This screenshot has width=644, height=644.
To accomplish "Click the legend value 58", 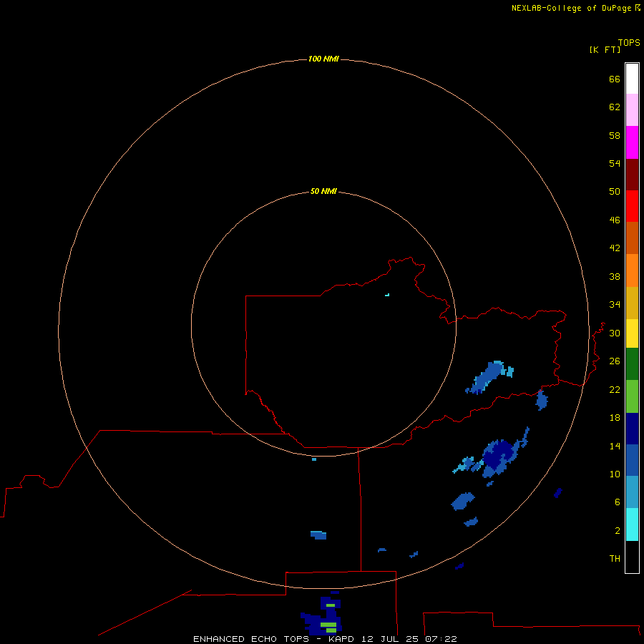I will pos(615,135).
